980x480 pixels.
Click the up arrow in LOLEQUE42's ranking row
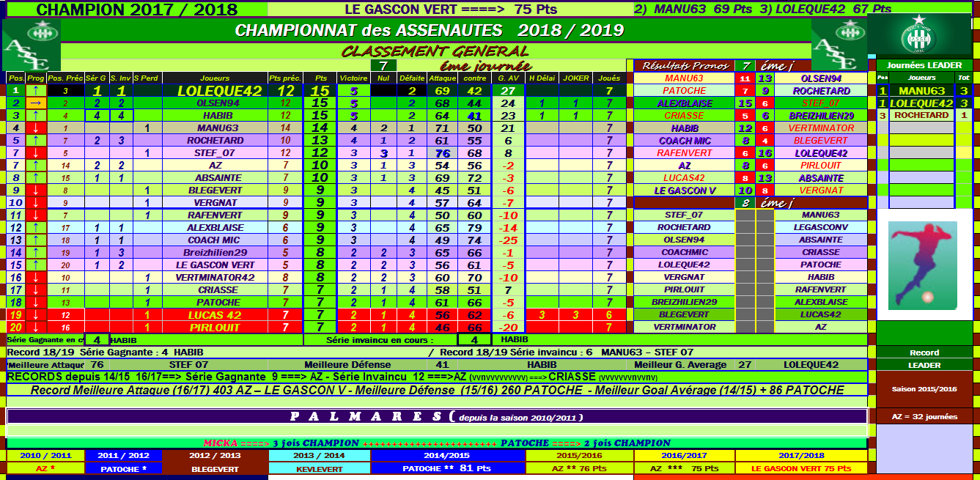pyautogui.click(x=37, y=91)
